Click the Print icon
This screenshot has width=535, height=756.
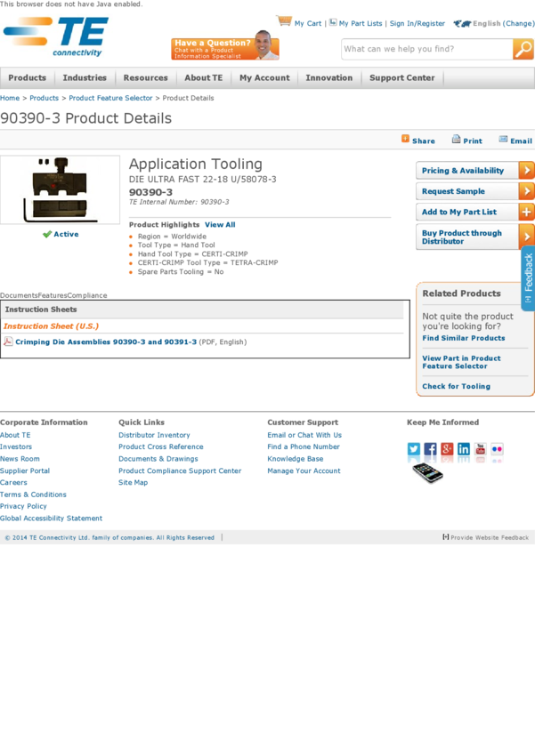tap(456, 140)
